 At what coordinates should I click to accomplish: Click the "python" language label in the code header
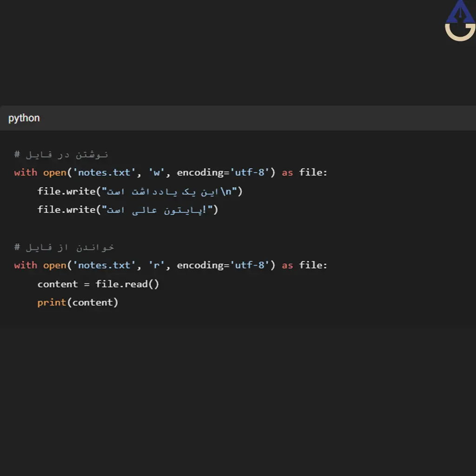pyautogui.click(x=24, y=118)
